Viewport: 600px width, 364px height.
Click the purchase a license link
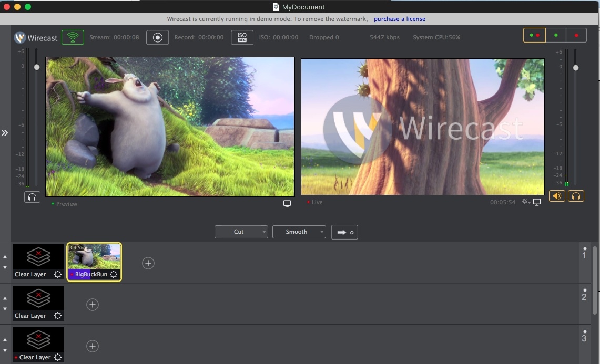click(x=400, y=19)
